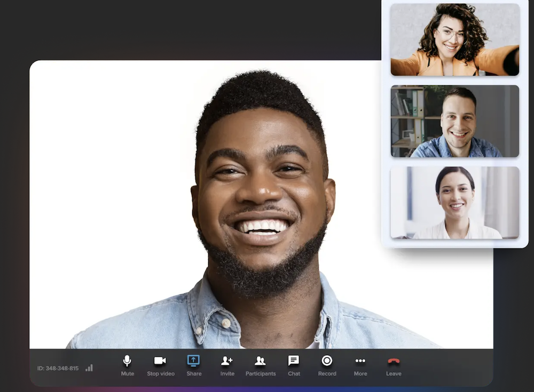Open the Participants list
The height and width of the screenshot is (392, 534).
pos(261,365)
